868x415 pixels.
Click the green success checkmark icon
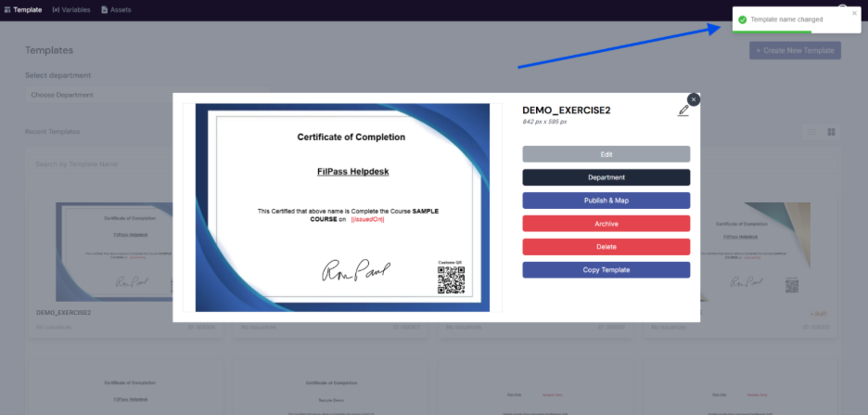[742, 19]
